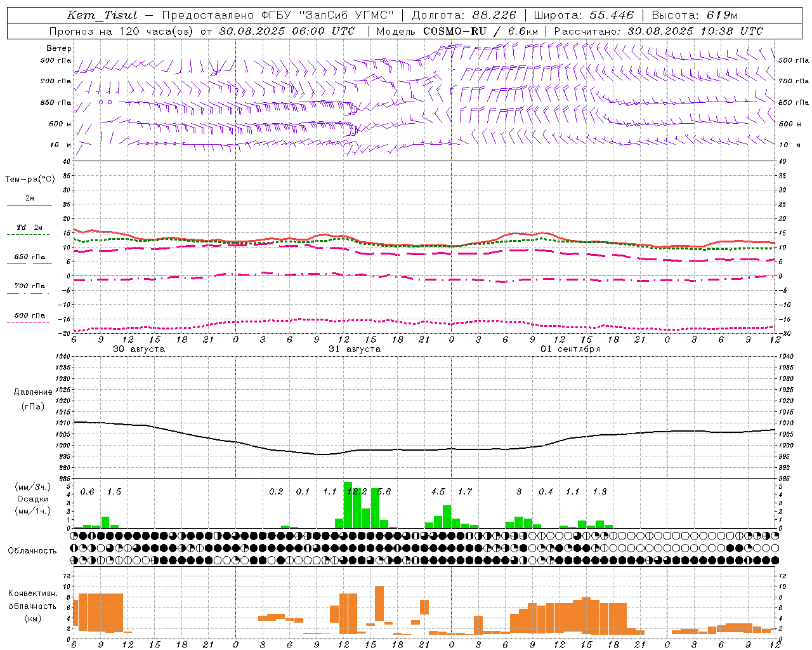Click the (гПа) unit under Давление

click(32, 406)
